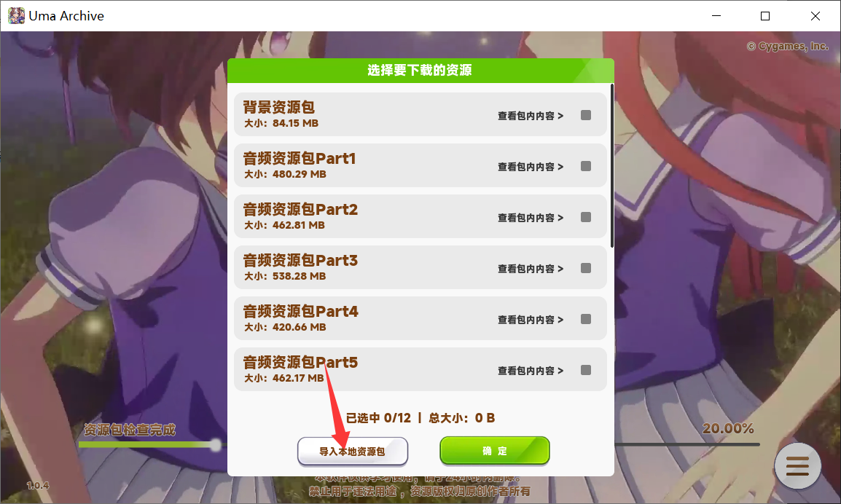This screenshot has width=841, height=504.
Task: Tick the checkbox for 背景资源包
Action: tap(586, 115)
